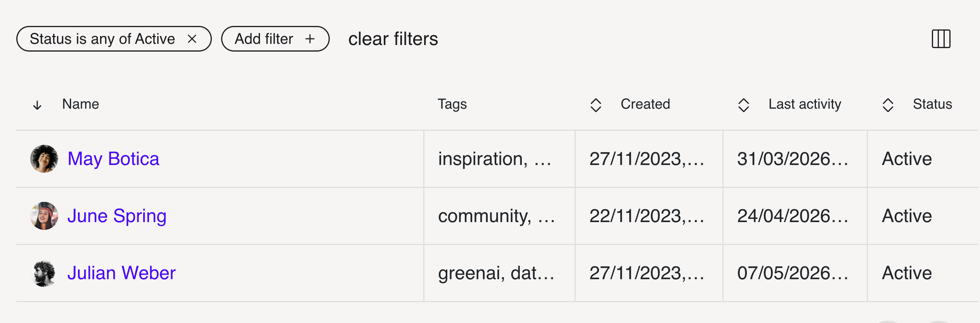Edit the Status is any of Active filter
Image resolution: width=980 pixels, height=323 pixels.
point(102,39)
